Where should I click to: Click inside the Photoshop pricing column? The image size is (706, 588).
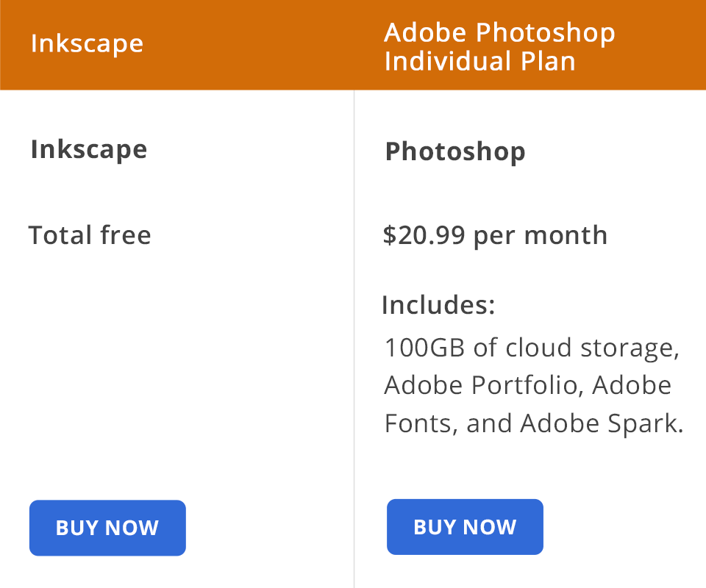point(529,470)
